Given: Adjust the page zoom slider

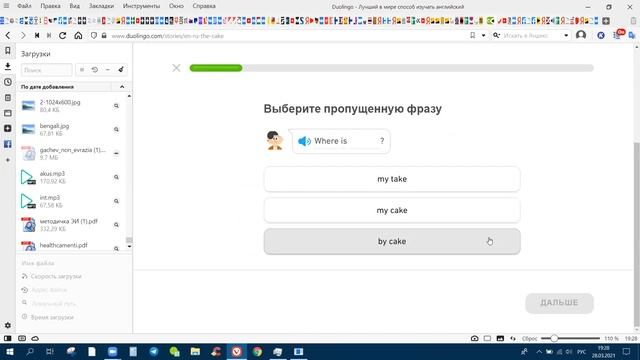Looking at the screenshot, I should tap(570, 338).
